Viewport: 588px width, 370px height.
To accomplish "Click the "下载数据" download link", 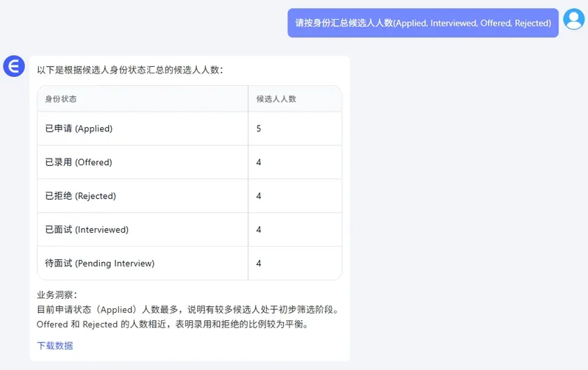I will pyautogui.click(x=55, y=346).
